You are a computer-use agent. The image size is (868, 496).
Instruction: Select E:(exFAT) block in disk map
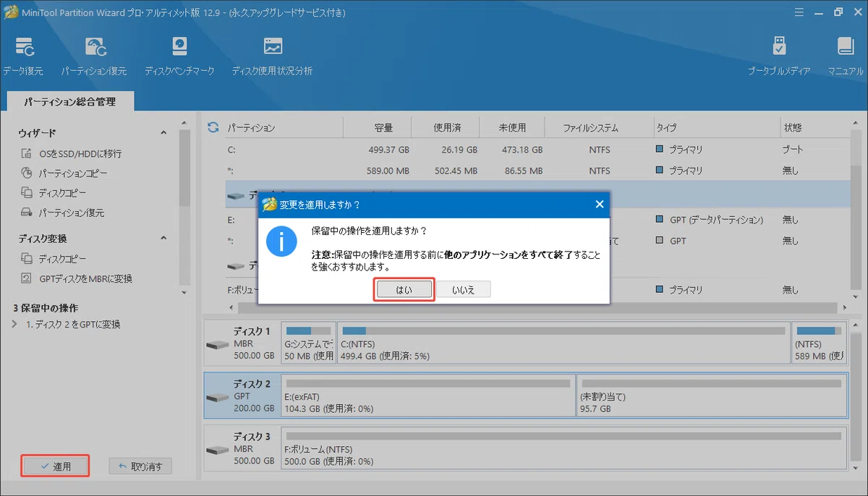pyautogui.click(x=428, y=395)
